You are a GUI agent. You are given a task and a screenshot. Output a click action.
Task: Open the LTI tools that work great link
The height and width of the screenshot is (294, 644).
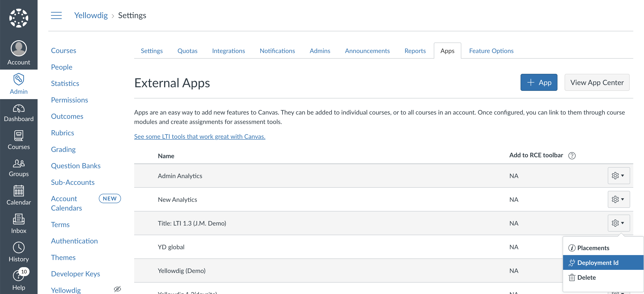[x=199, y=137]
